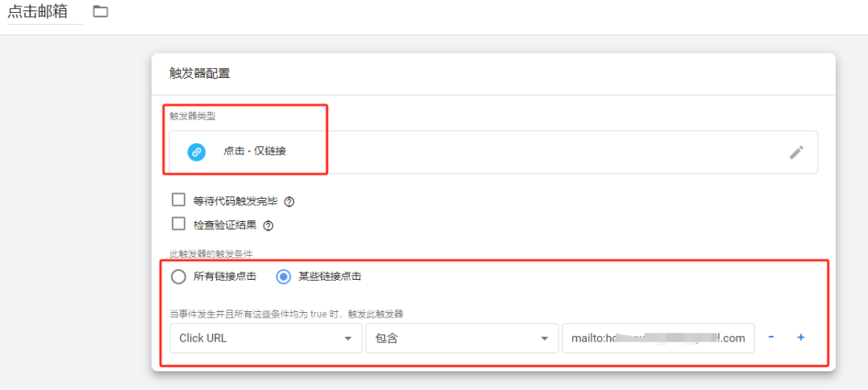
Task: Click the blue link trigger type icon
Action: click(197, 152)
